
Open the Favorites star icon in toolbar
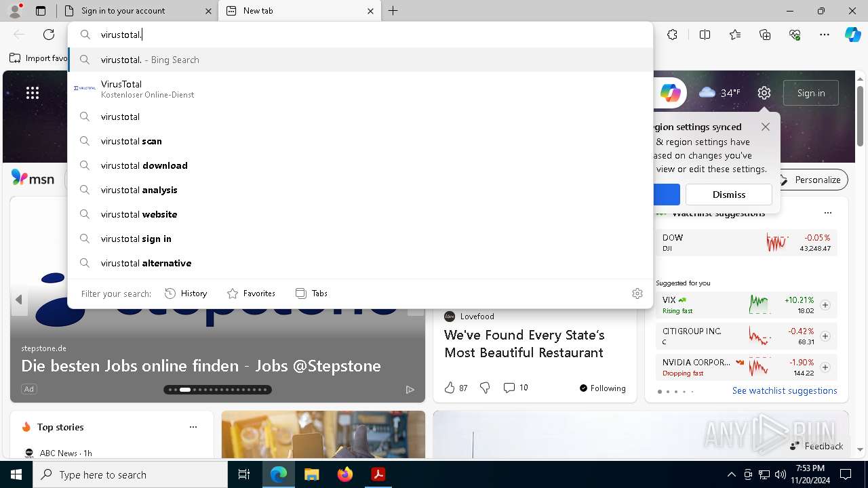point(735,35)
